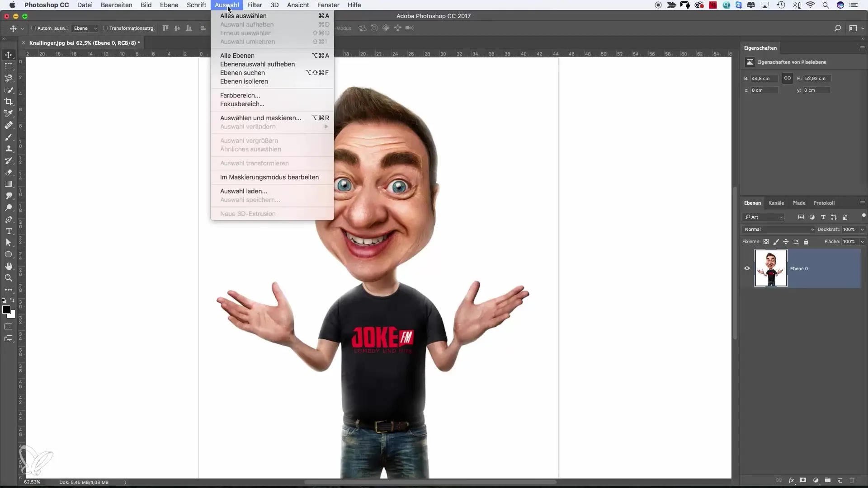Screen dimensions: 868x488
Task: Open the Edit Toolbar three-dots button
Action: (x=9, y=290)
